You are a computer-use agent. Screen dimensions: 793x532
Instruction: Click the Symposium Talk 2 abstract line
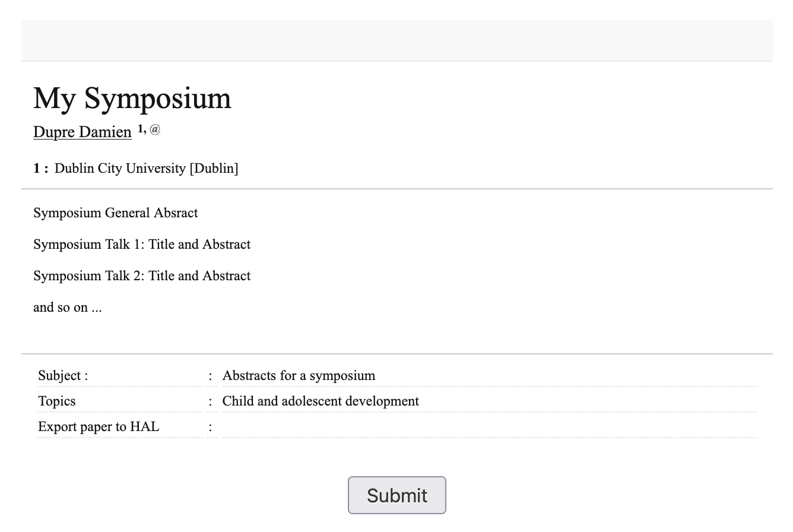pos(142,275)
